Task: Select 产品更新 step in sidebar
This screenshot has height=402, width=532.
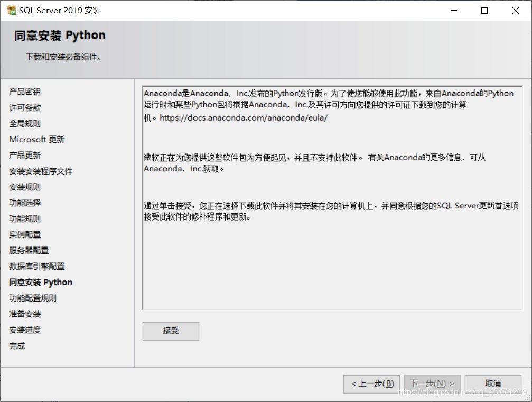Action: pos(25,156)
